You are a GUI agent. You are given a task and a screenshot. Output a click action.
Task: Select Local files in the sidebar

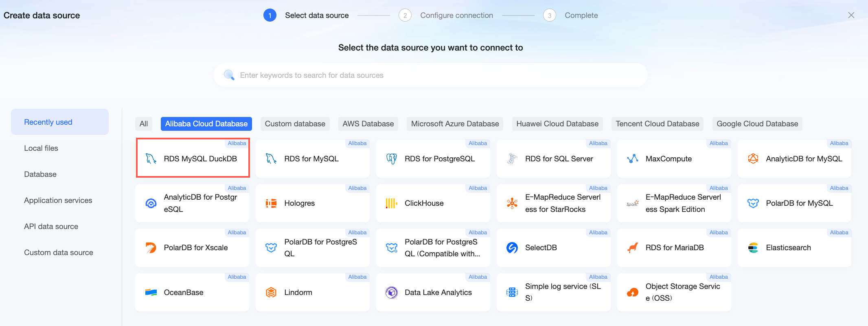pos(60,148)
